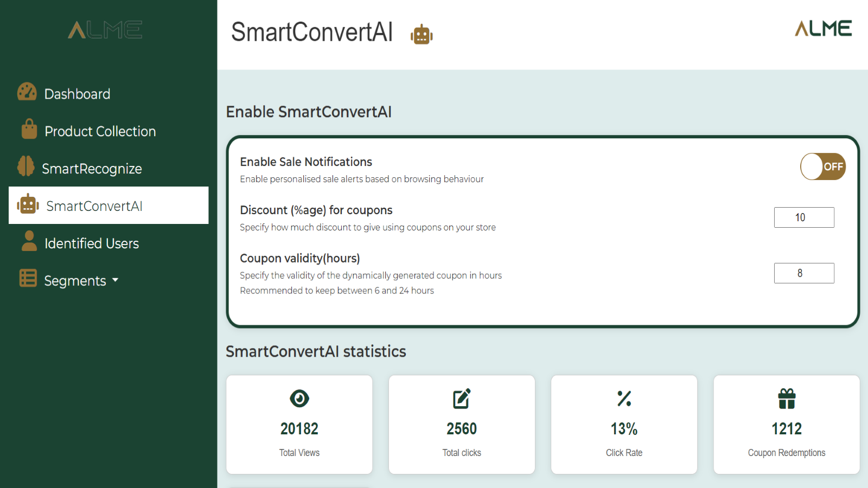This screenshot has height=488, width=868.
Task: Click the 'Total clicks' caption
Action: tap(462, 453)
